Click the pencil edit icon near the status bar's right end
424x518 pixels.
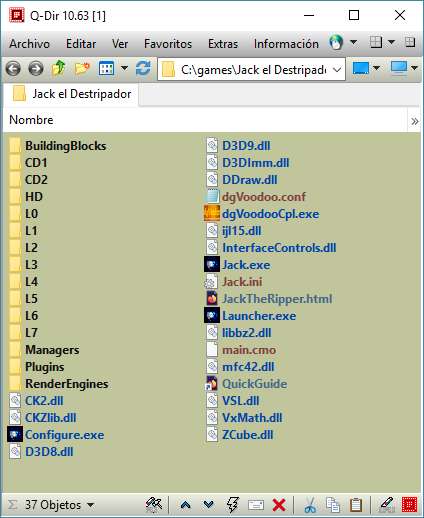(387, 505)
